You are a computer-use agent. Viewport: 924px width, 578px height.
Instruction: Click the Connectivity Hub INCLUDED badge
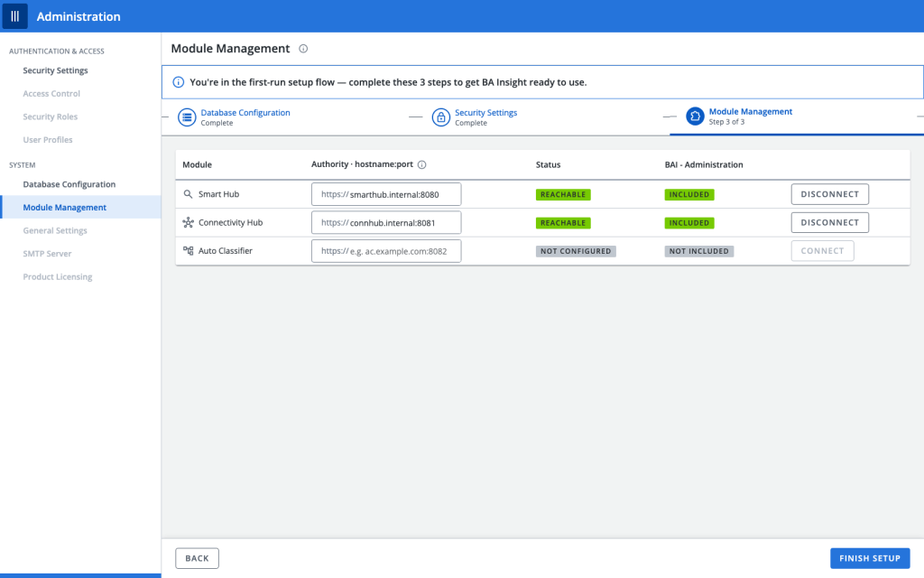point(688,223)
